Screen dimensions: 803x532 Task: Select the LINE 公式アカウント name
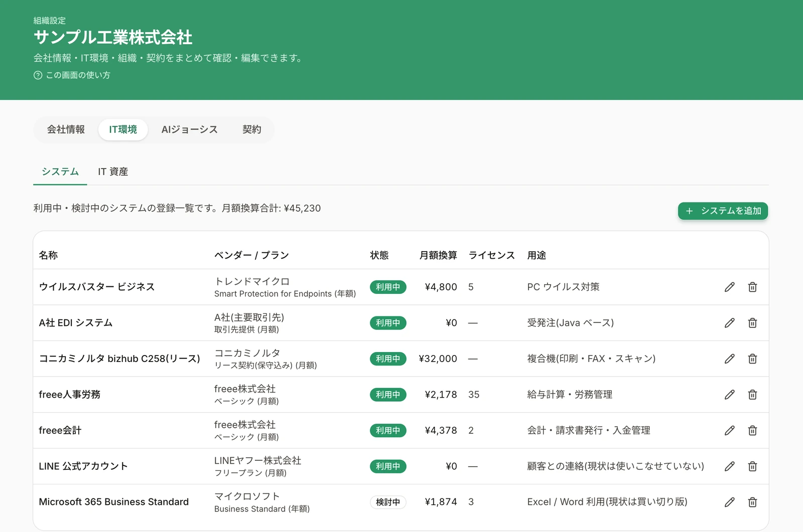click(x=83, y=466)
